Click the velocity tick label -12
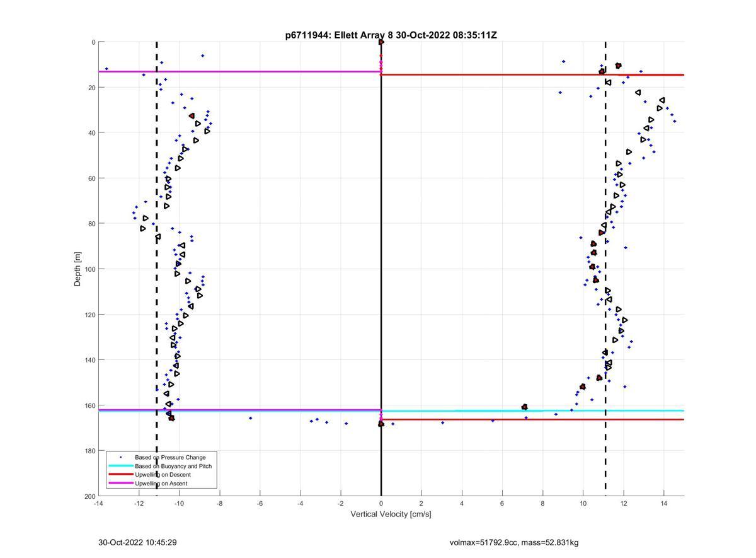Screen dimensions: 756x558 (139, 503)
